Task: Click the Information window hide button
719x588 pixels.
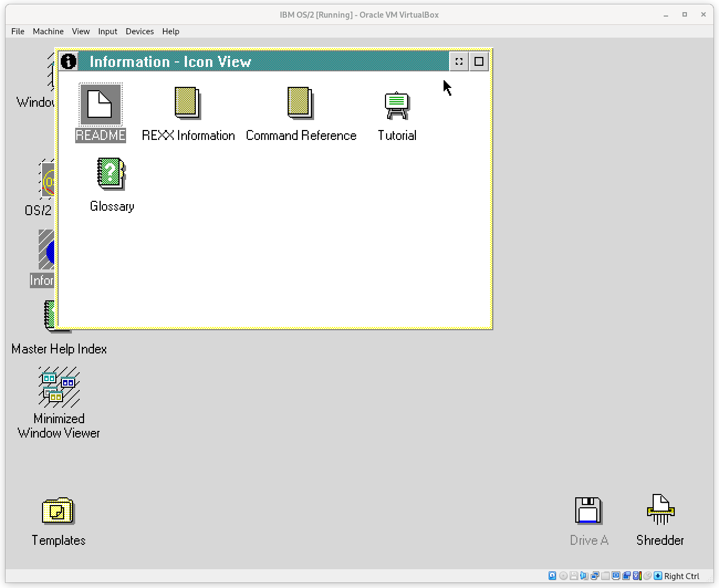Action: coord(459,61)
